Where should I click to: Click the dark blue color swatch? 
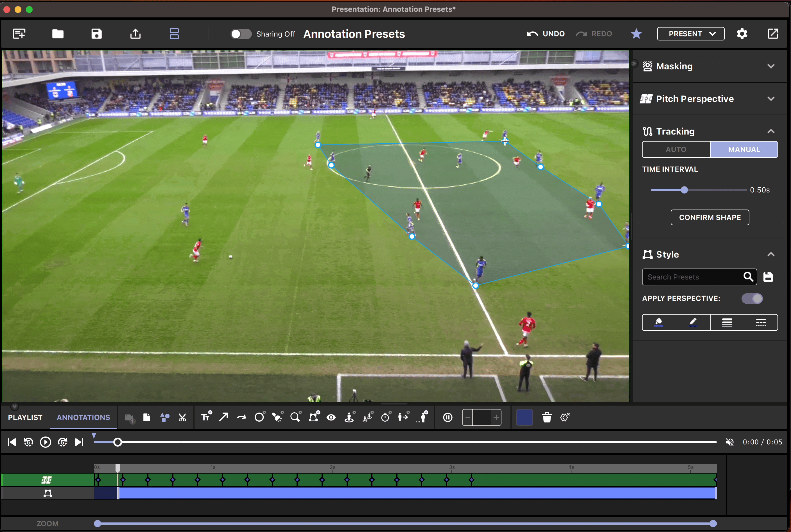[524, 417]
